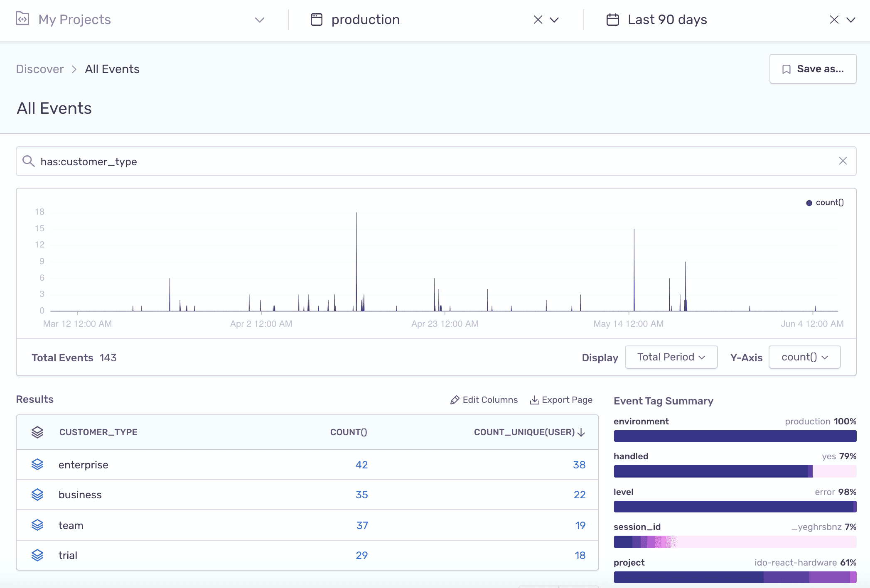Click the calendar icon beside Last 90 days
The image size is (870, 588).
(612, 19)
